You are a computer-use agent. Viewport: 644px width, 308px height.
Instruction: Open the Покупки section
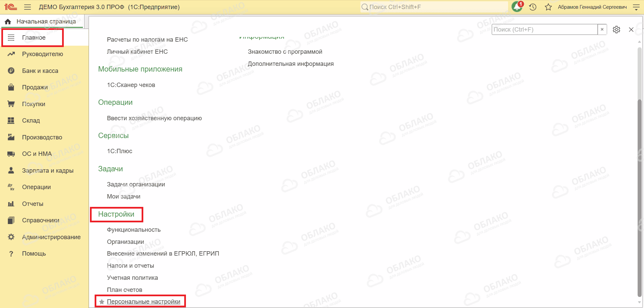pyautogui.click(x=34, y=104)
